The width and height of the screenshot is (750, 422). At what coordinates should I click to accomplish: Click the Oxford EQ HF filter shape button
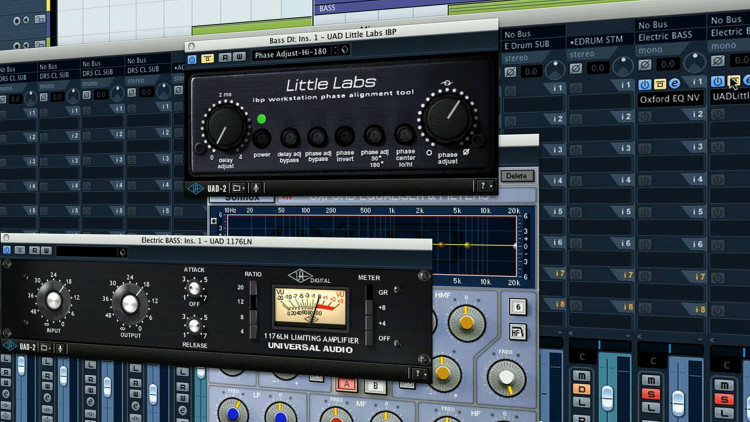pos(518,332)
